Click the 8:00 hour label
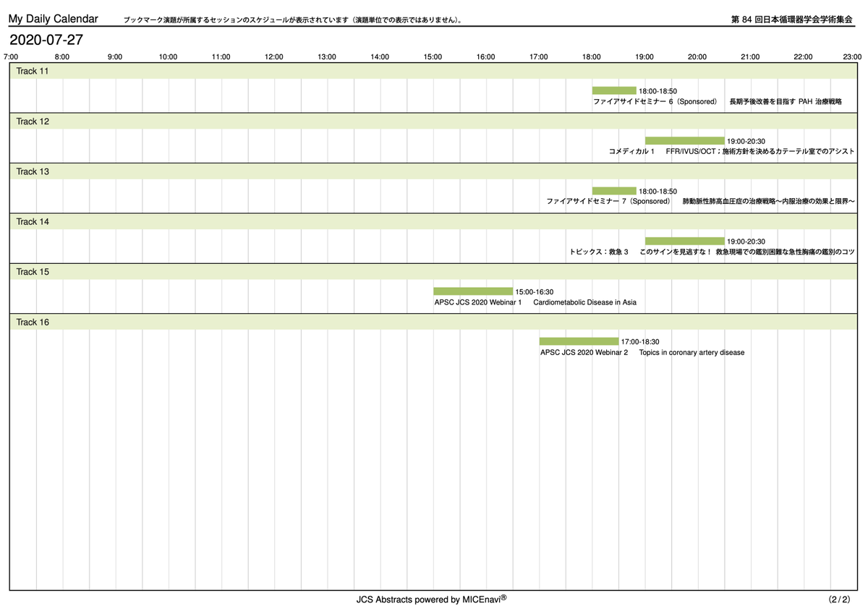Image resolution: width=868 pixels, height=606 pixels. [62, 56]
